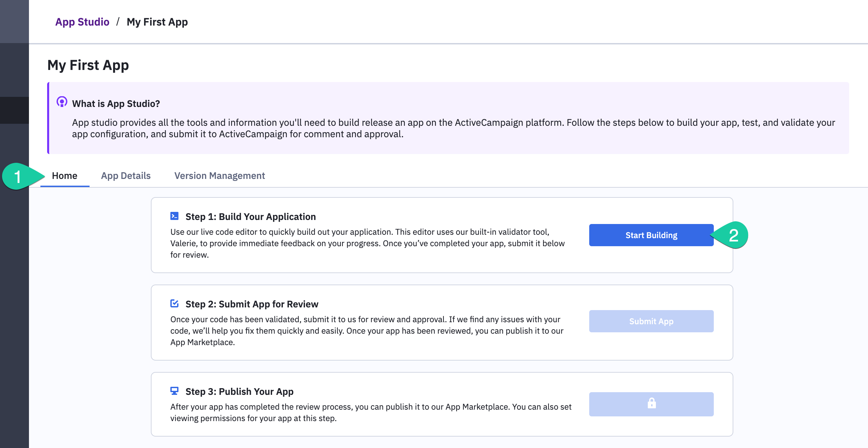Click the disabled Submit App button
Image resolution: width=868 pixels, height=448 pixels.
point(651,321)
